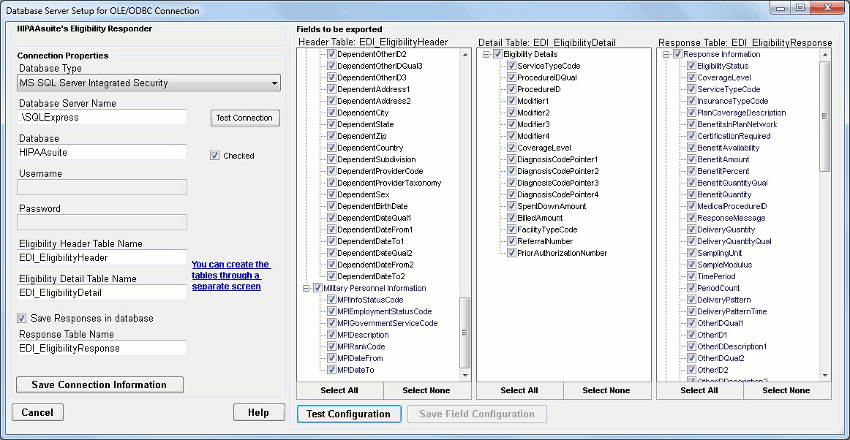
Task: Collapse the Military Personnel Information node
Action: [305, 288]
